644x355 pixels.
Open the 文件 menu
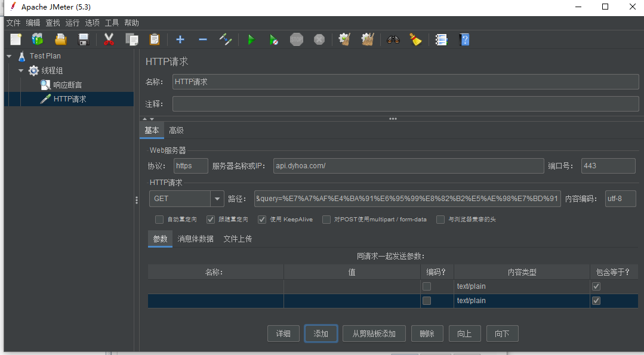(13, 23)
